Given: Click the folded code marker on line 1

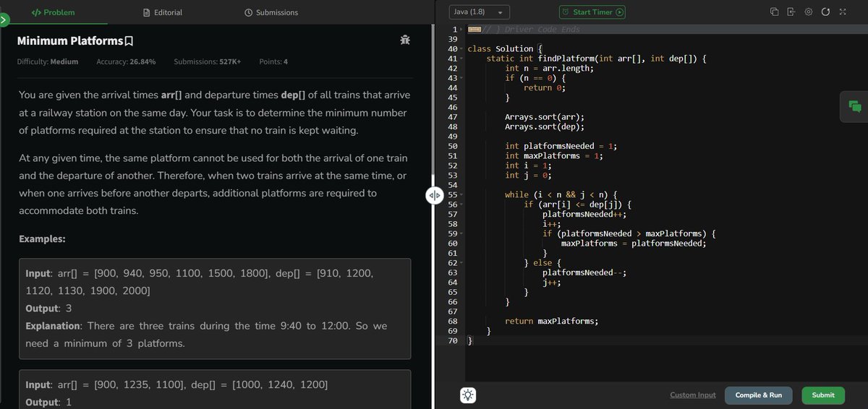Looking at the screenshot, I should (x=474, y=29).
